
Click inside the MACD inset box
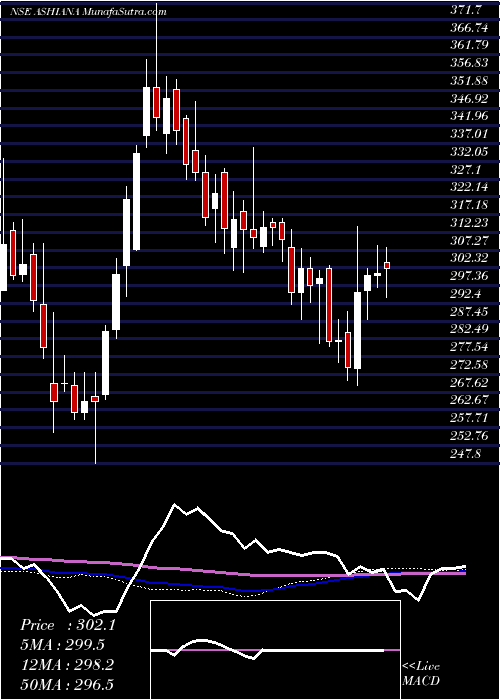coord(275,650)
